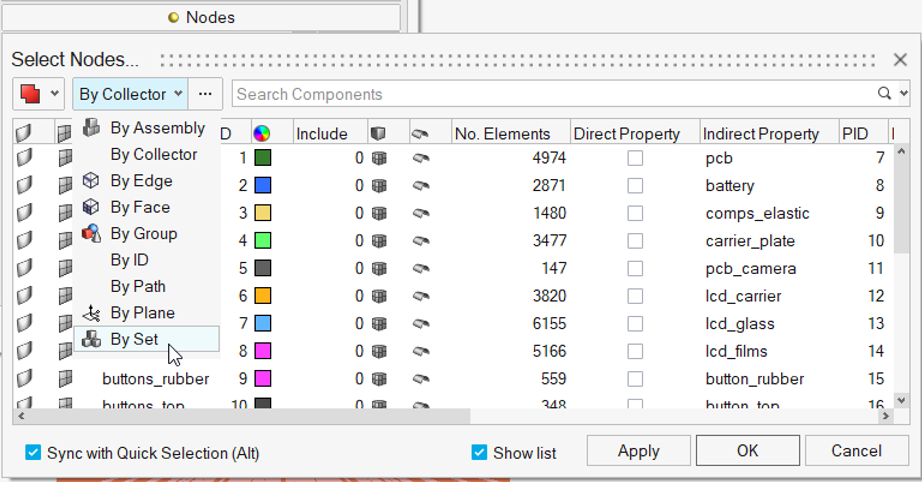Click the mesh style icon in battery row
922x482 pixels.
pyautogui.click(x=379, y=186)
